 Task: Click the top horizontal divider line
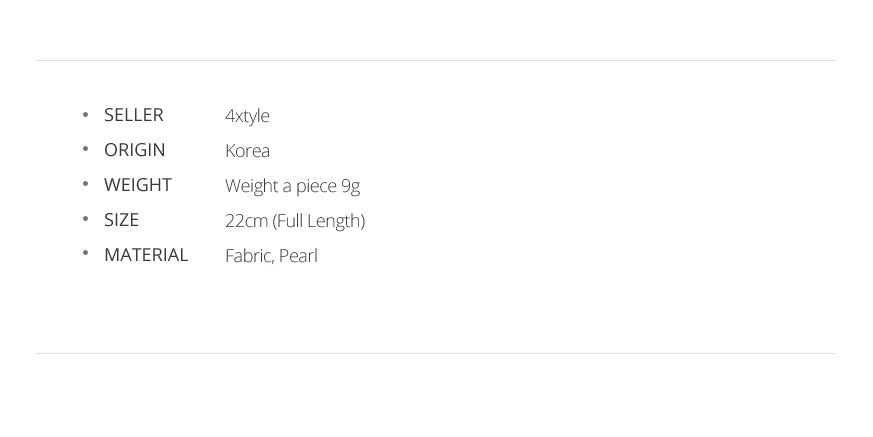pos(435,60)
